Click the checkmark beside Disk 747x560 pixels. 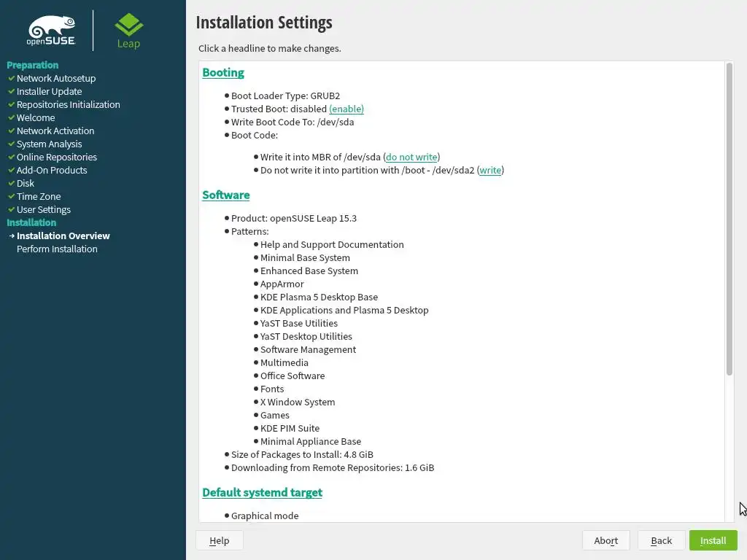[12, 183]
